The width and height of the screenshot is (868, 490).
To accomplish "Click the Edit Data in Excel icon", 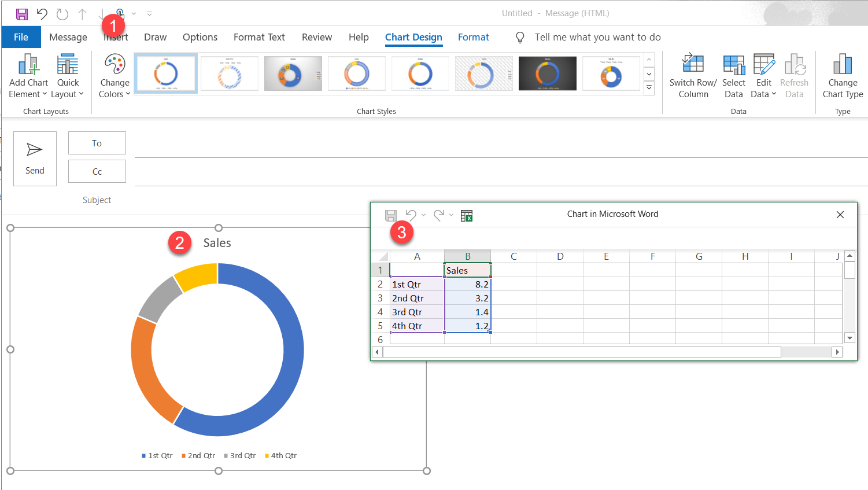I will pyautogui.click(x=467, y=215).
